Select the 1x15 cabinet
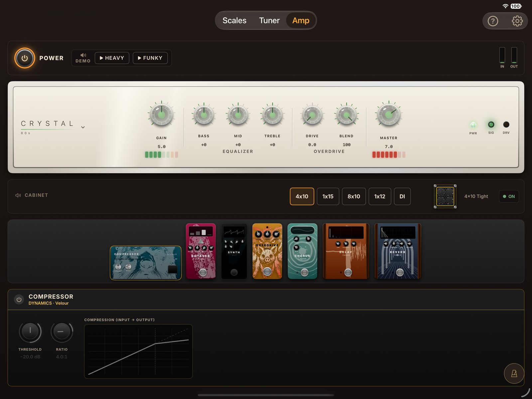The height and width of the screenshot is (399, 532). pos(328,197)
